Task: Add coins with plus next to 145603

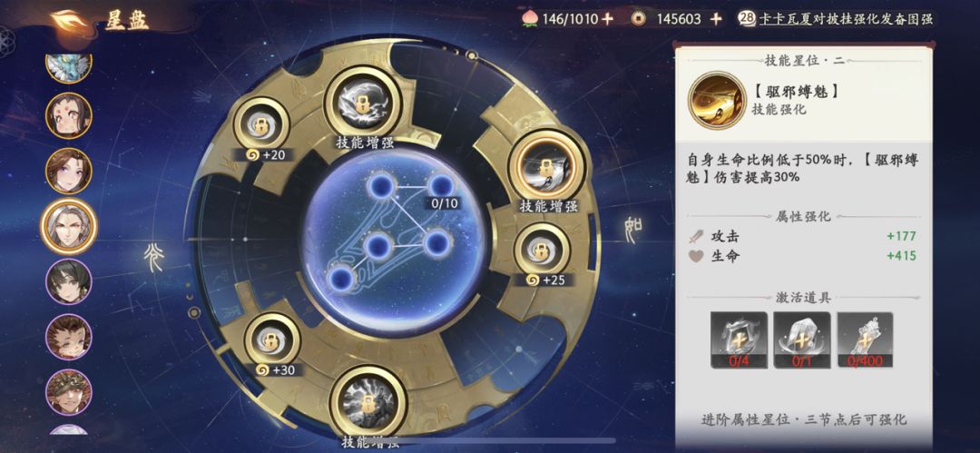Action: (716, 19)
